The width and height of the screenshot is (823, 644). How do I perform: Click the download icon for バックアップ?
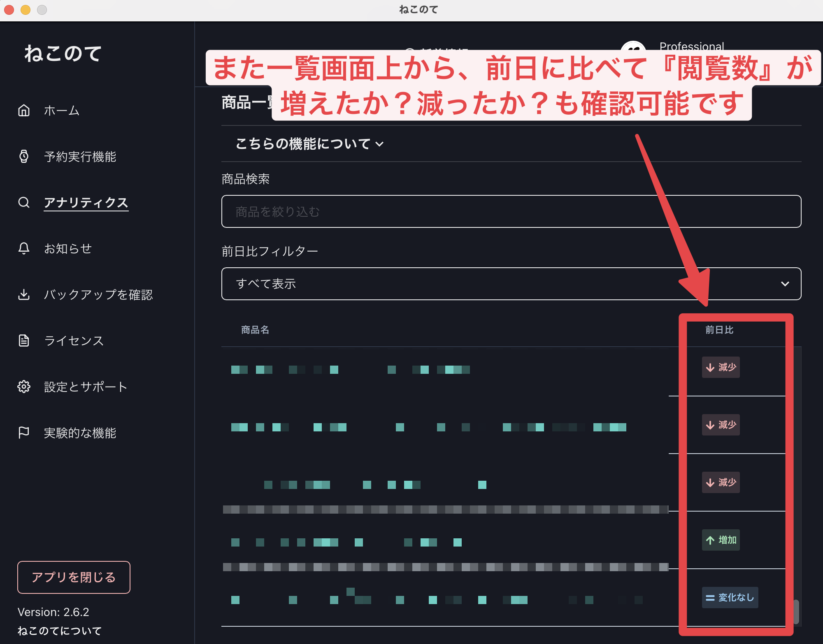pos(24,294)
